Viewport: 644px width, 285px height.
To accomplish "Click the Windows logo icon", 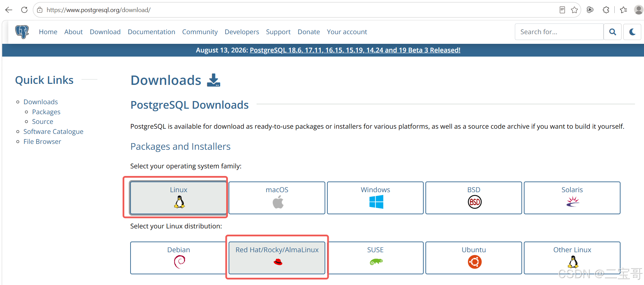I will 376,202.
